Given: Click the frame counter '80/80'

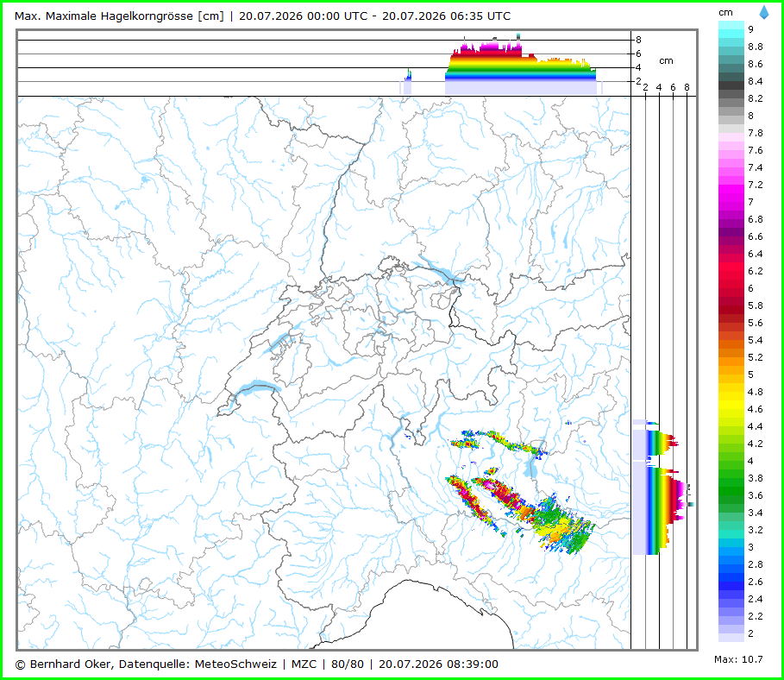Looking at the screenshot, I should tap(348, 664).
